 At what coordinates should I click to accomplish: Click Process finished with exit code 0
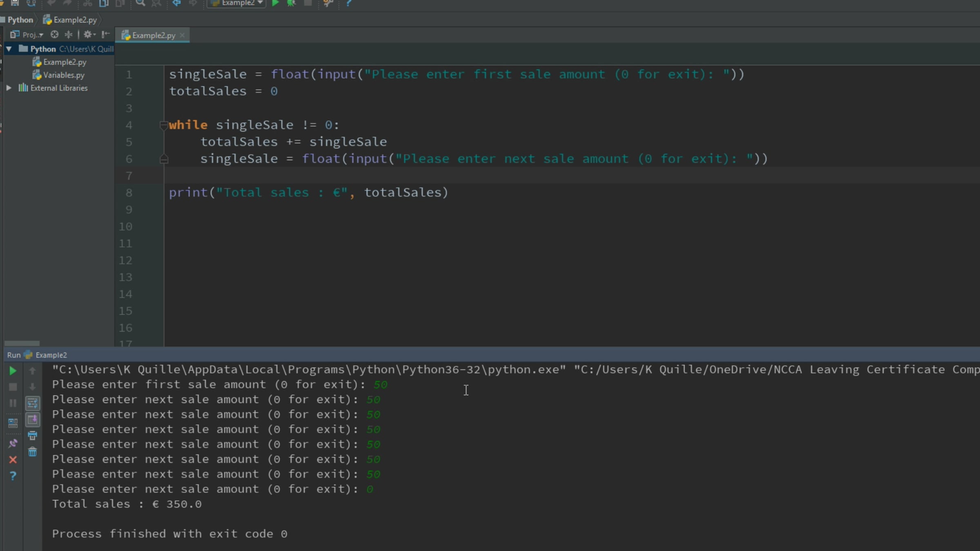pyautogui.click(x=170, y=534)
